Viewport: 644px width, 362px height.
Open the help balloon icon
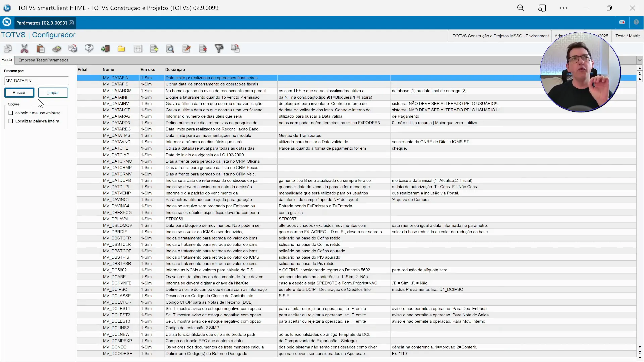coord(89,49)
